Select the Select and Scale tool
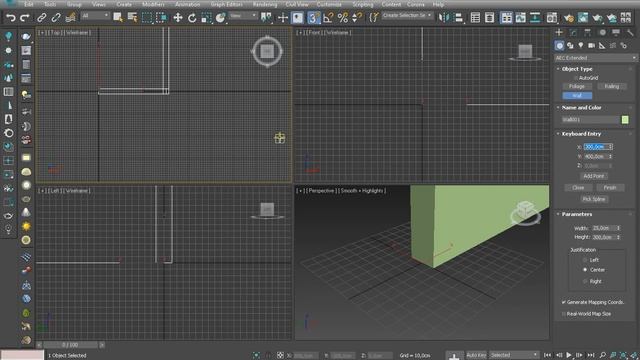This screenshot has height=360, width=640. [x=206, y=17]
